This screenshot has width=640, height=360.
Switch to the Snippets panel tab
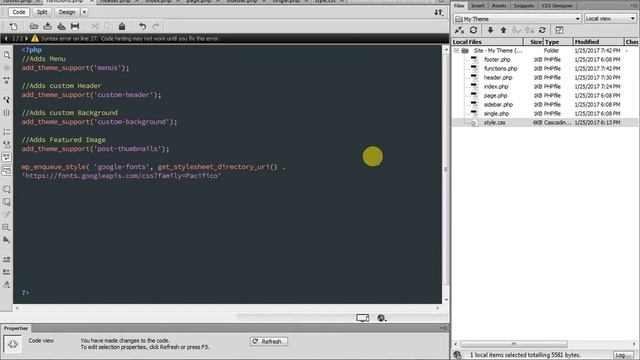click(524, 6)
